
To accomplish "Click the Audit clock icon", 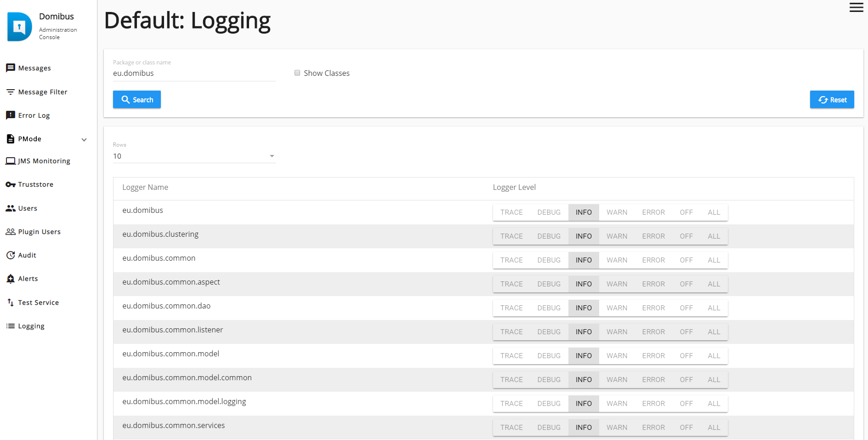I will [x=11, y=255].
